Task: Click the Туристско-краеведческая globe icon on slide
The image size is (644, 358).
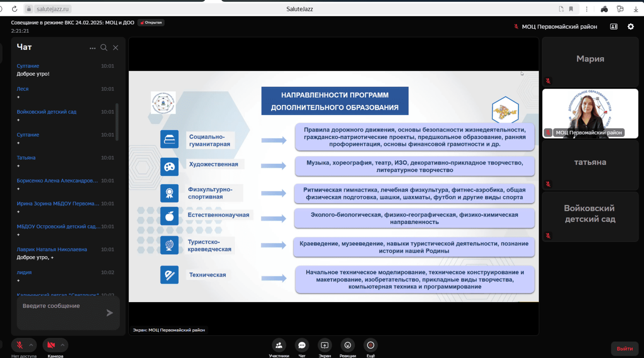Action: tap(170, 245)
